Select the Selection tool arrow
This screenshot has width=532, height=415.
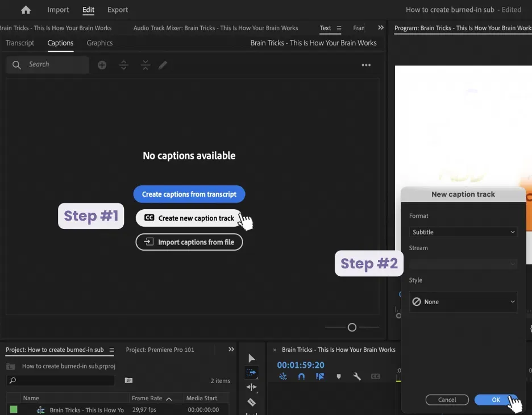point(251,358)
